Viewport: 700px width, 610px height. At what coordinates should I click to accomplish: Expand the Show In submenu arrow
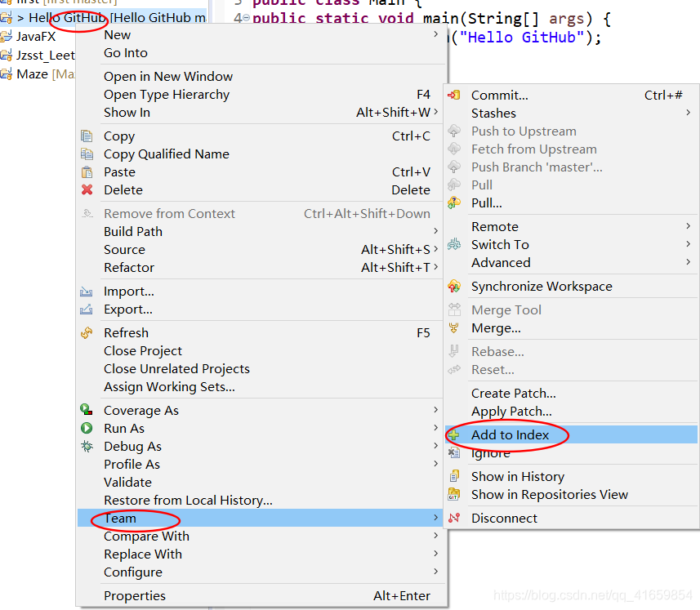click(x=435, y=112)
